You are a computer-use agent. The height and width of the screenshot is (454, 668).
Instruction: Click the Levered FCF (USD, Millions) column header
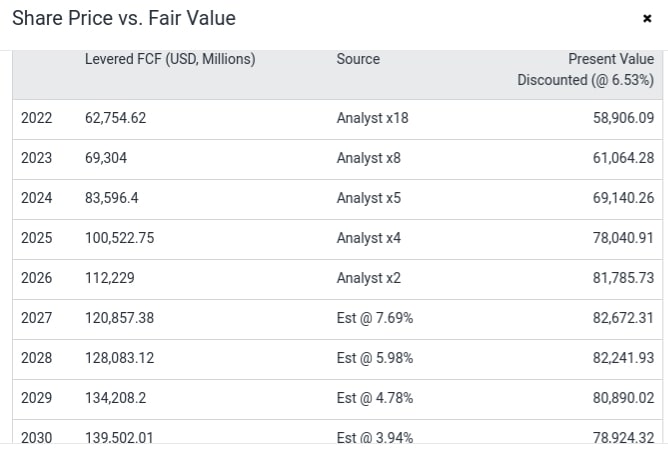coord(170,59)
